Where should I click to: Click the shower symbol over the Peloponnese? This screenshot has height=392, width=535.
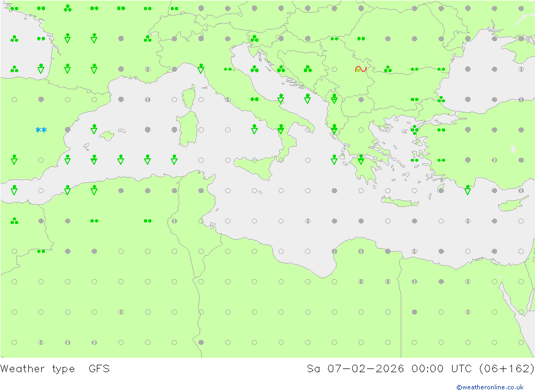pyautogui.click(x=361, y=159)
